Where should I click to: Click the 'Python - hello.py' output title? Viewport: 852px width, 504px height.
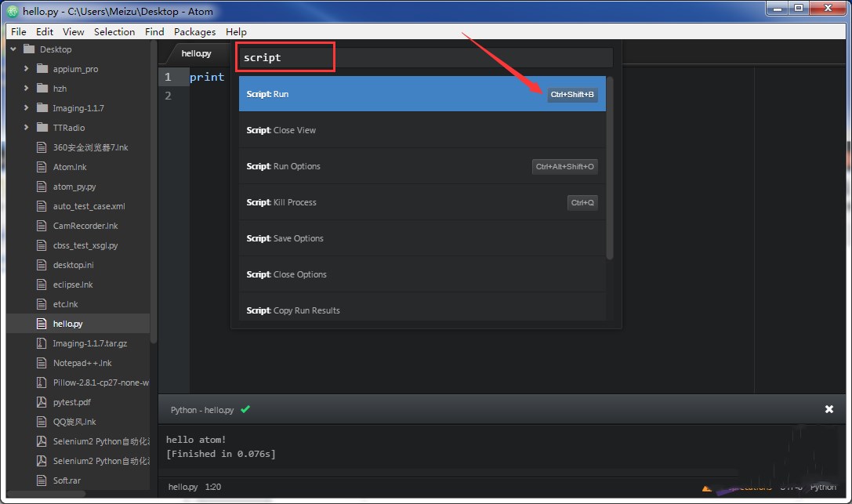coord(202,409)
